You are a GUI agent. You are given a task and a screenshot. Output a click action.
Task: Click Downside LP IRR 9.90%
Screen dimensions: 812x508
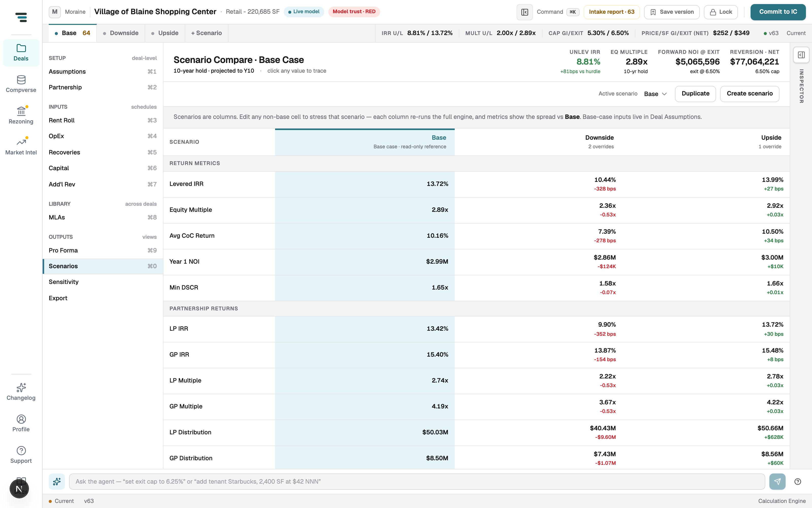click(x=607, y=325)
